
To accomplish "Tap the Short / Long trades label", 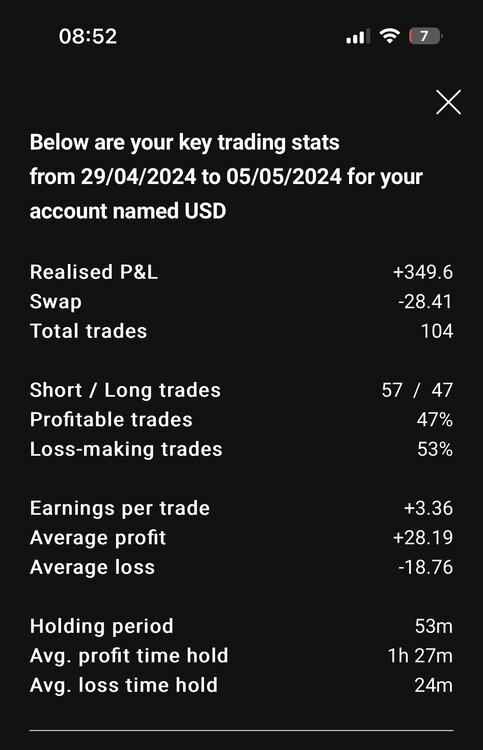I will (x=125, y=390).
